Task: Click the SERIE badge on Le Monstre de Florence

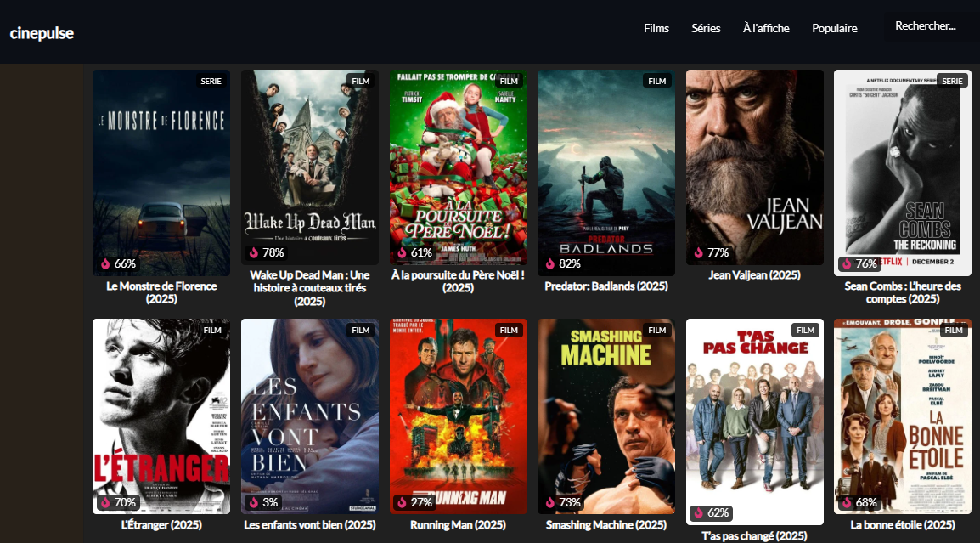Action: 211,81
